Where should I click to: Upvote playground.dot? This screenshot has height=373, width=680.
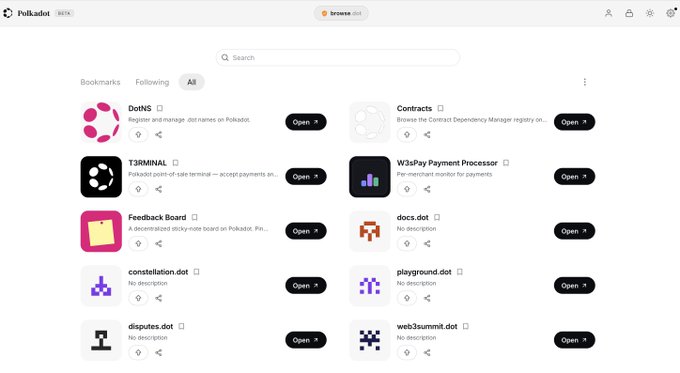click(x=407, y=298)
